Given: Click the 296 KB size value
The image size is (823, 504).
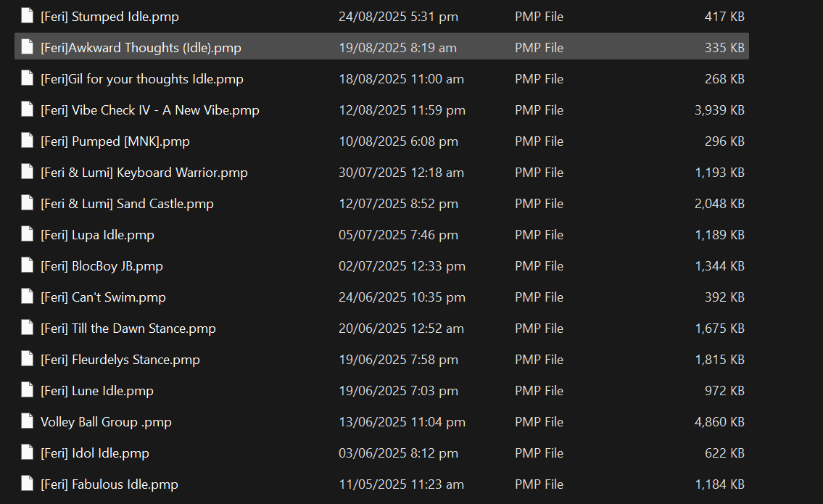Looking at the screenshot, I should pos(724,141).
